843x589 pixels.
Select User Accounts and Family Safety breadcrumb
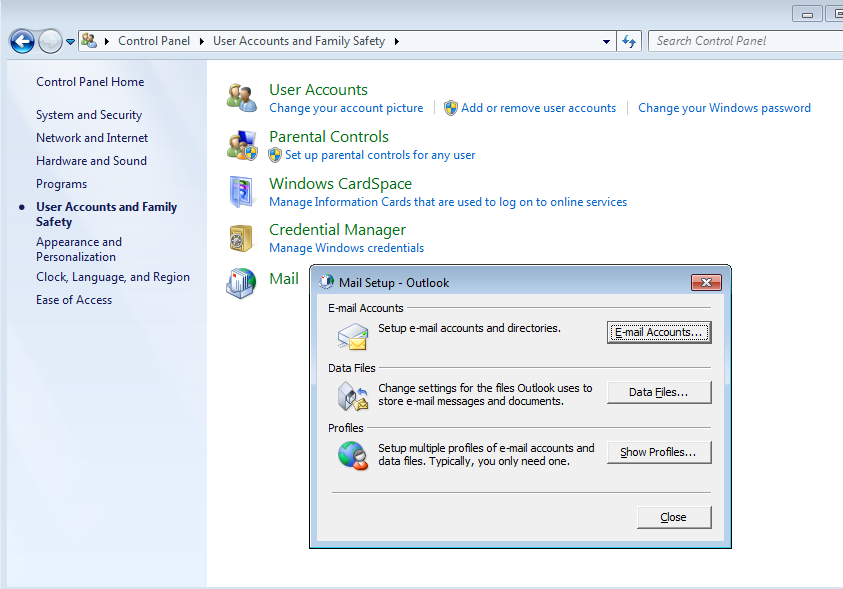[x=299, y=41]
